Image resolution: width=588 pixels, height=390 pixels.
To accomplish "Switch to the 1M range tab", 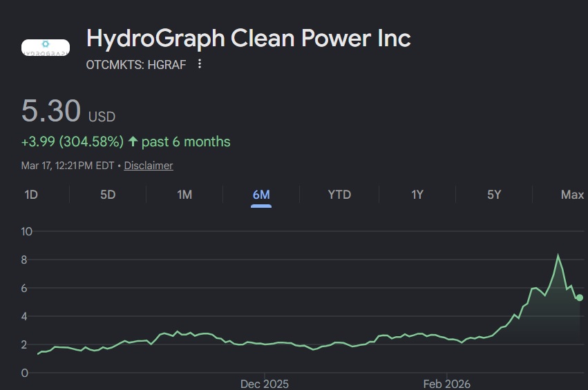I will point(184,195).
